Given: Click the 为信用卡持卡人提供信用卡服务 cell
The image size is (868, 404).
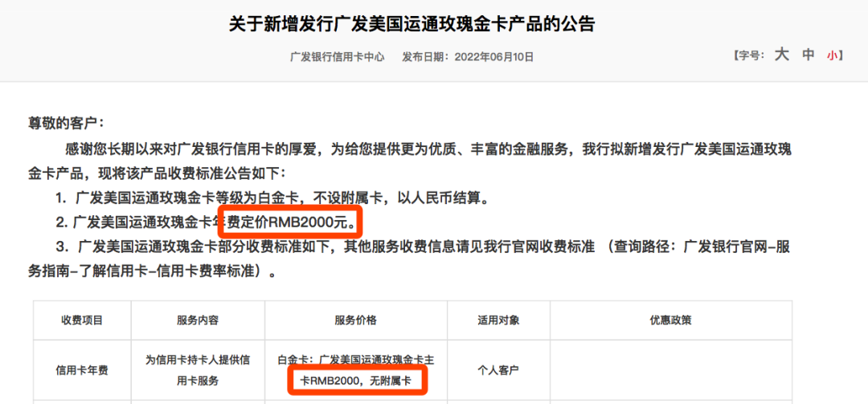Looking at the screenshot, I should pyautogui.click(x=198, y=370).
